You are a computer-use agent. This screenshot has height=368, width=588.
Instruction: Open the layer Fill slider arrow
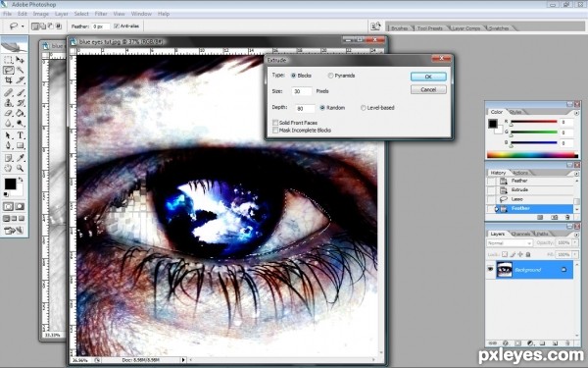pyautogui.click(x=575, y=254)
